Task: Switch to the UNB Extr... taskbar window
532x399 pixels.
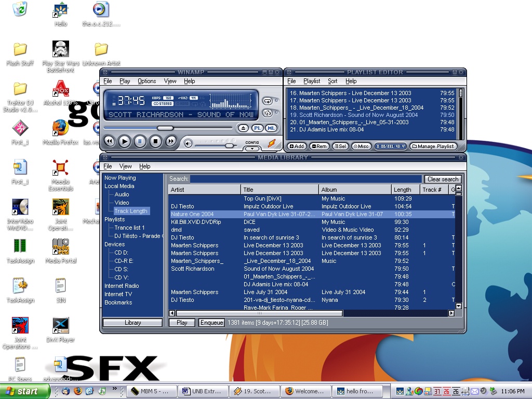Action: (203, 391)
